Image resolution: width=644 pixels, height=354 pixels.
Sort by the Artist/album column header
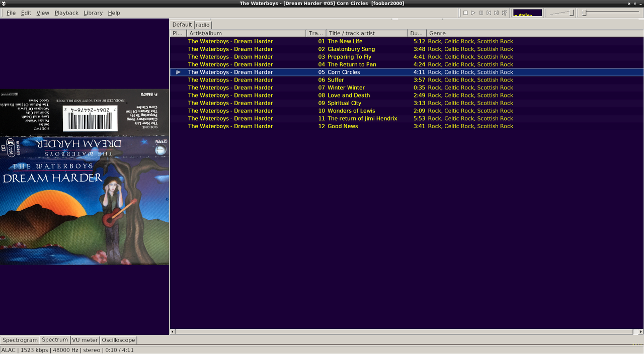click(x=246, y=33)
